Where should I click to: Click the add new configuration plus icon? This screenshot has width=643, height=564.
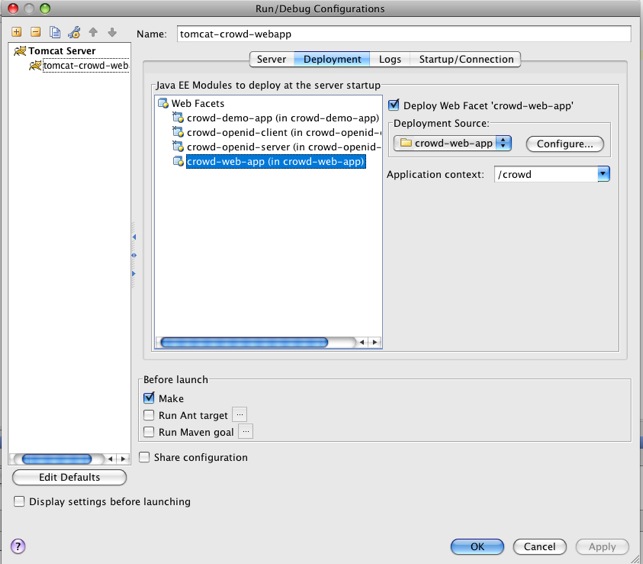(x=17, y=32)
